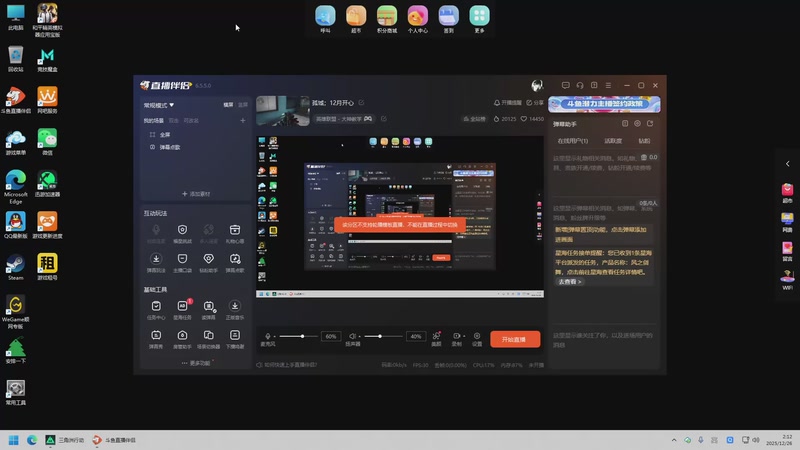The image size is (800, 450).
Task: Open the 读弹幕 danmaku reader tool icon
Action: (x=208, y=310)
